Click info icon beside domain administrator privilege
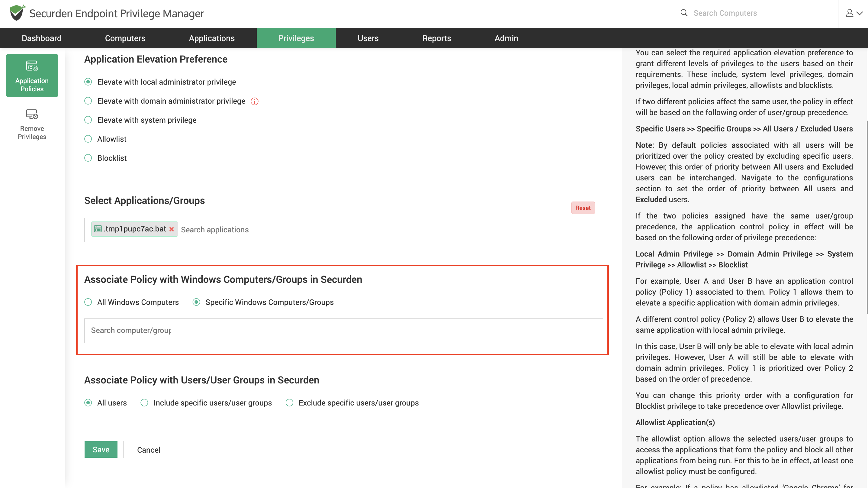Screen dimensions: 868x488 [x=255, y=101]
